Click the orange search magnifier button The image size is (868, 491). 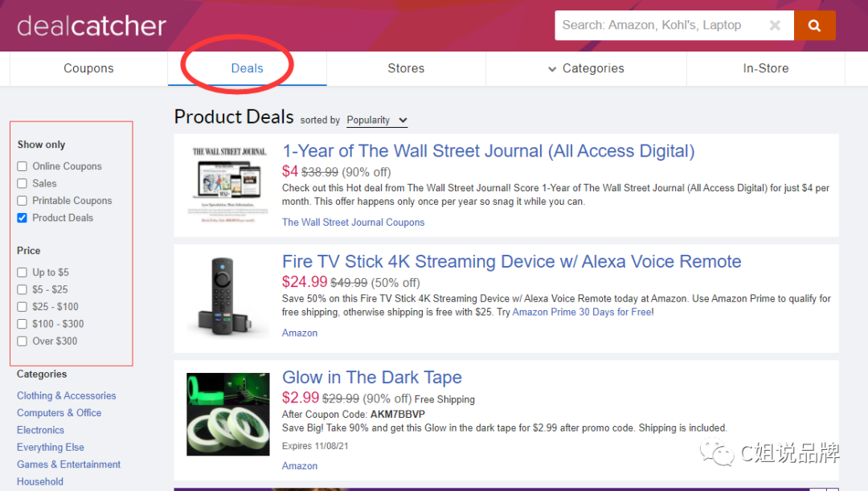pyautogui.click(x=814, y=26)
